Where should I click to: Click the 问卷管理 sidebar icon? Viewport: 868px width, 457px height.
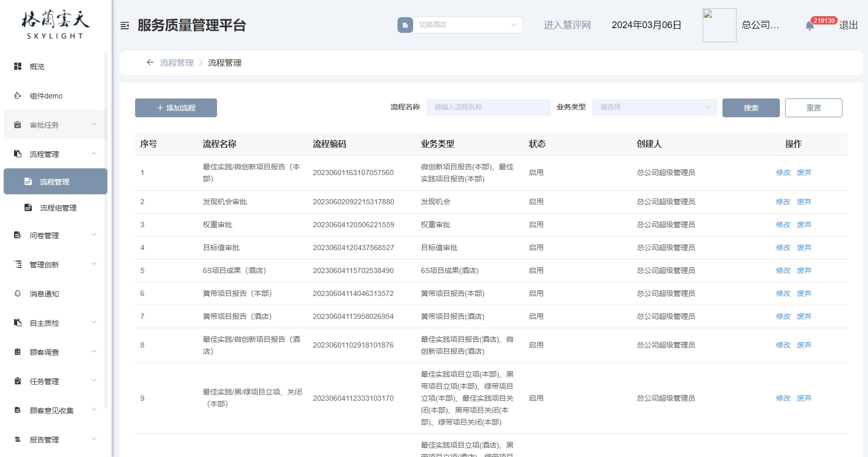pos(18,235)
